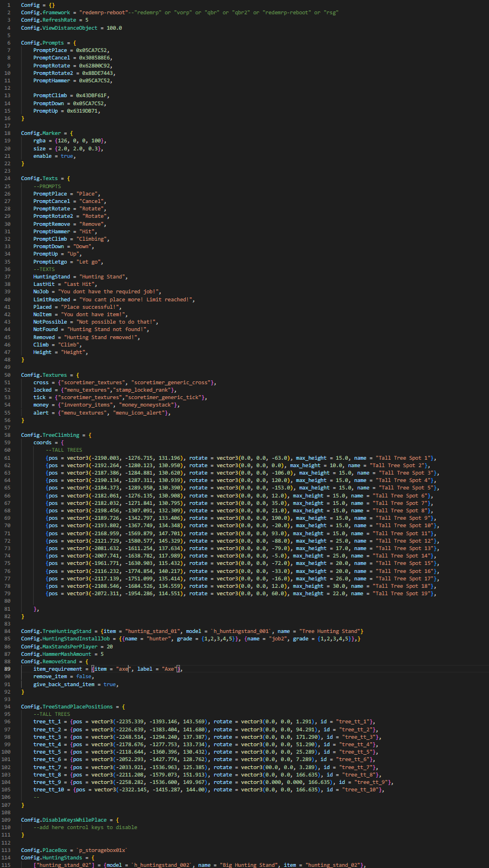The image size is (489, 868).
Task: Select the ViewDistanceObject value 100.0
Action: (115, 27)
